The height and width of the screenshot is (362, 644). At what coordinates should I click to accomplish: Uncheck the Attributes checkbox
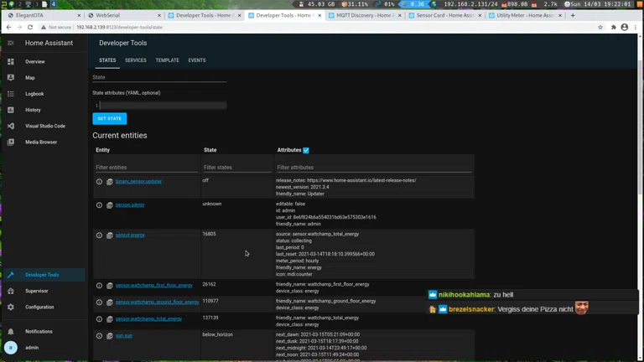[306, 151]
